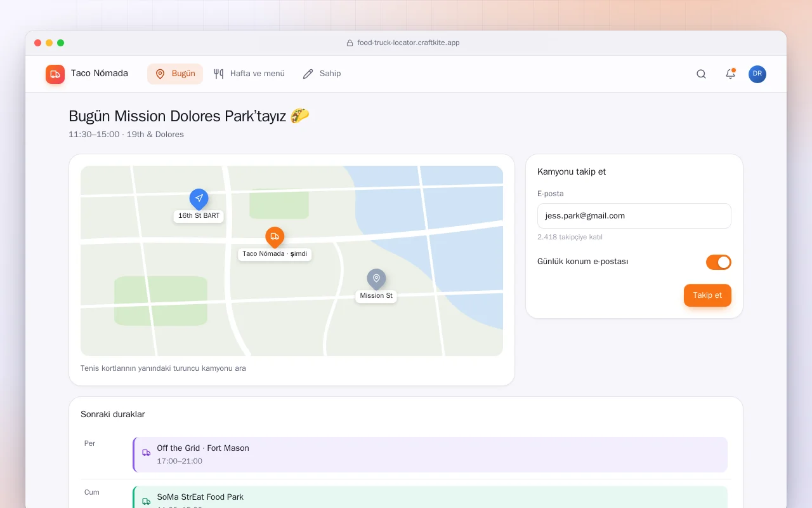The width and height of the screenshot is (812, 508).
Task: Click the Sonraki duraklar heading
Action: [113, 415]
